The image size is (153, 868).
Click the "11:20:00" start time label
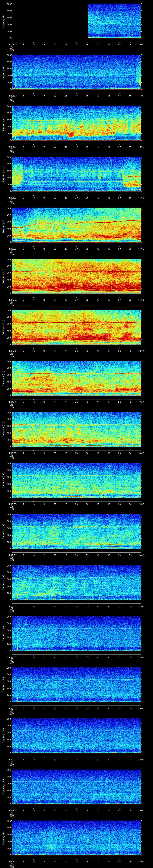click(x=12, y=606)
